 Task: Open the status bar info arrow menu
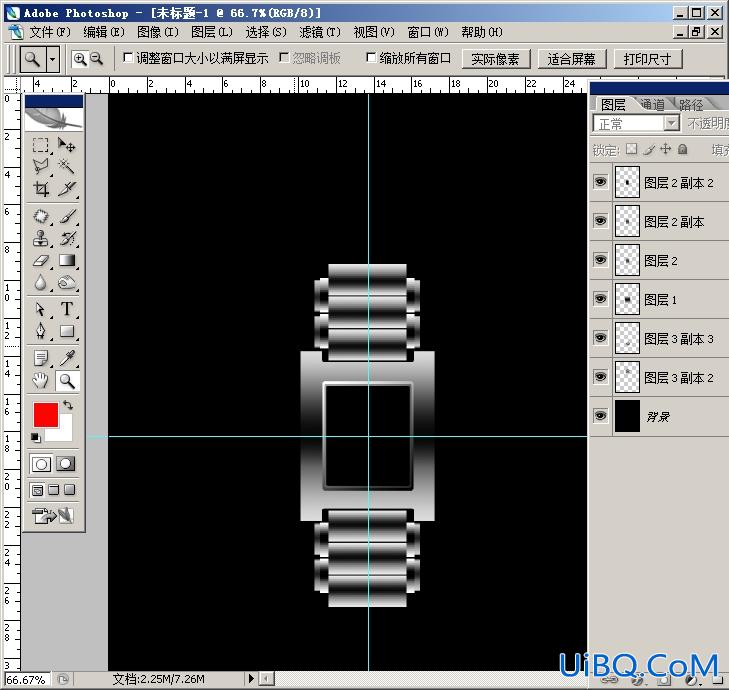click(x=251, y=678)
